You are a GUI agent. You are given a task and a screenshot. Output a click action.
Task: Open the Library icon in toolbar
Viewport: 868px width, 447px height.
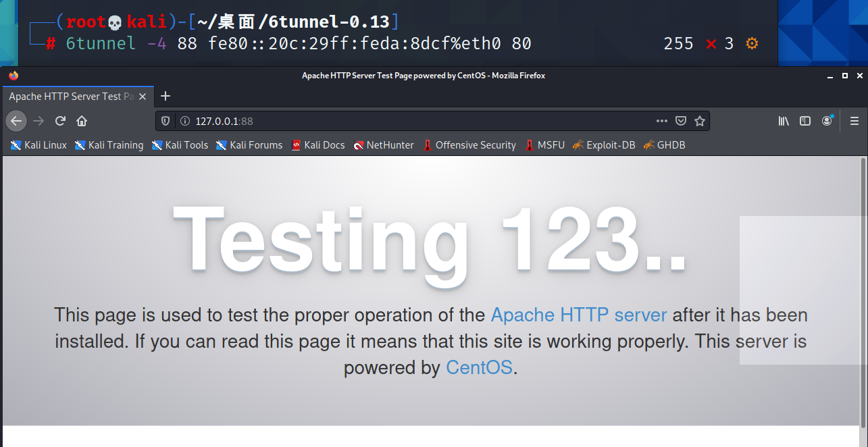[784, 121]
